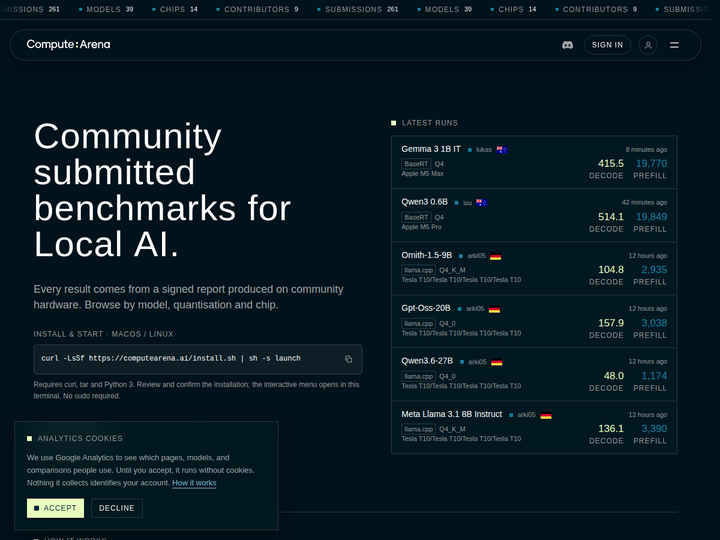Open Meta Llama 3.1 8B Instruct run
Image resolution: width=720 pixels, height=540 pixels.
(x=534, y=428)
